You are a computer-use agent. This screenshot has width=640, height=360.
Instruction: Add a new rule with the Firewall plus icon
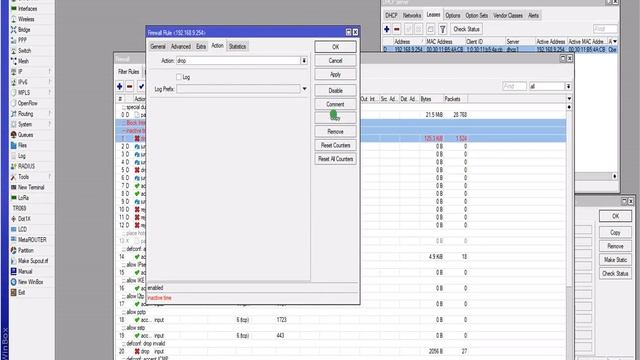(x=120, y=86)
